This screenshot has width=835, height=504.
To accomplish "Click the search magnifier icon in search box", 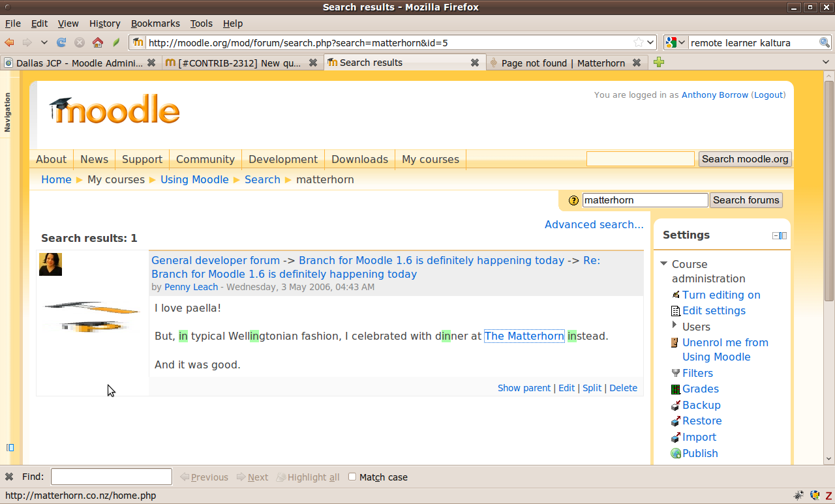I will (825, 42).
